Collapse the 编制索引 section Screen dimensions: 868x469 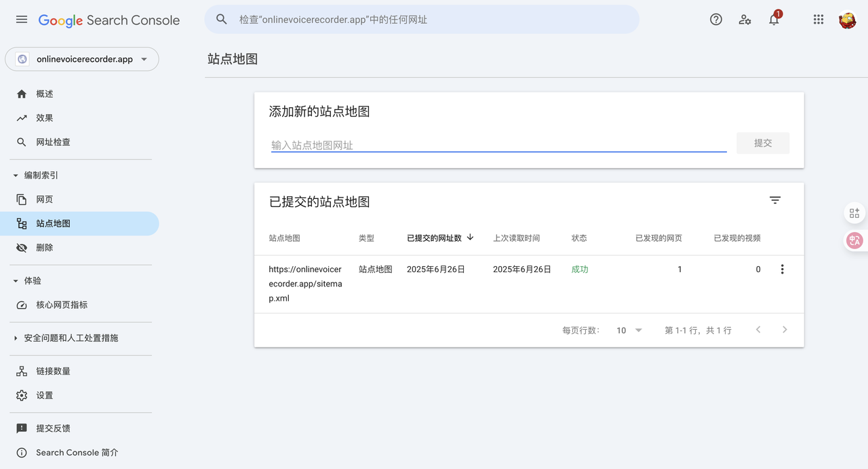16,175
